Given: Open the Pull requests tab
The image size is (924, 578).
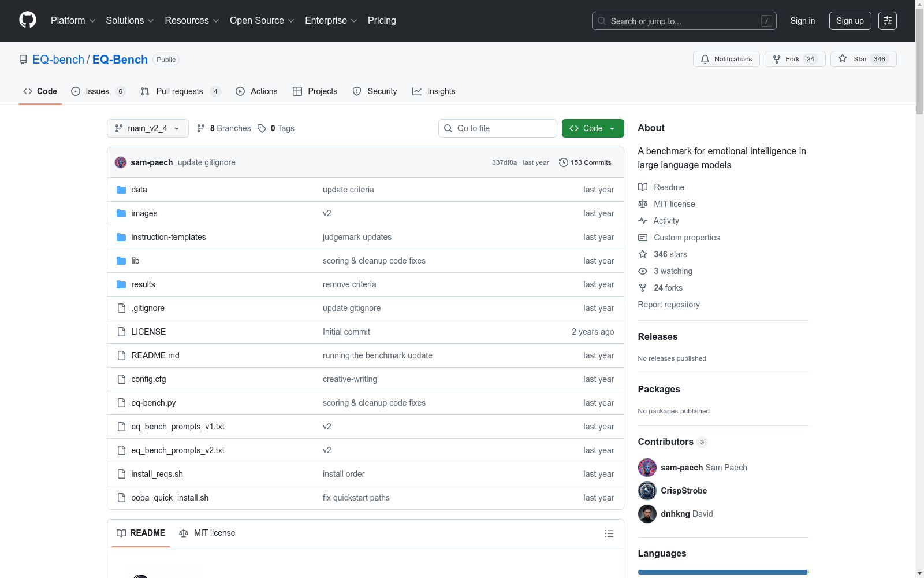Looking at the screenshot, I should coord(181,91).
